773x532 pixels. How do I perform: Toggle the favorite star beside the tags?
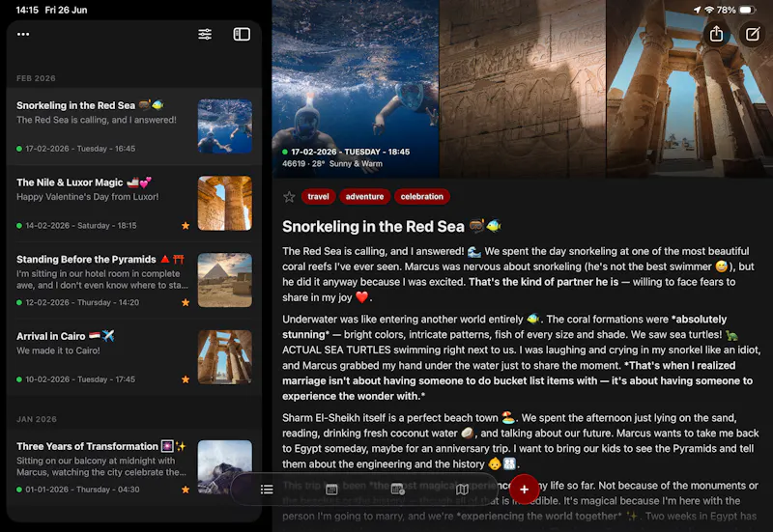point(289,197)
